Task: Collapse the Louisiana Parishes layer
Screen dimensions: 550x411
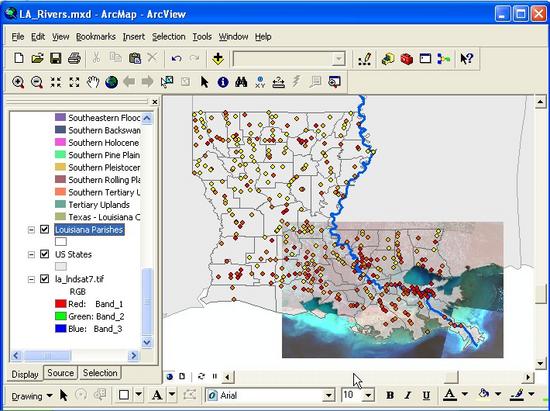Action: [x=31, y=230]
